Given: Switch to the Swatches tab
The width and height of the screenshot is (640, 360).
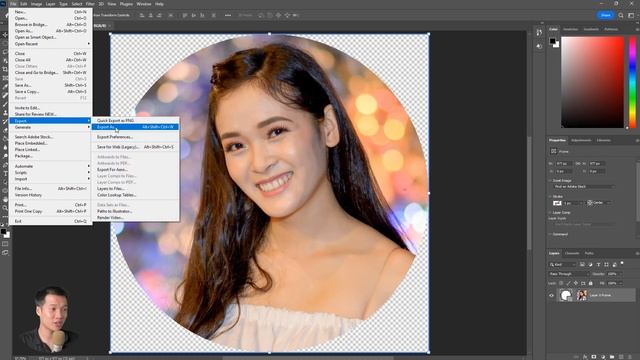Looking at the screenshot, I should [x=570, y=29].
